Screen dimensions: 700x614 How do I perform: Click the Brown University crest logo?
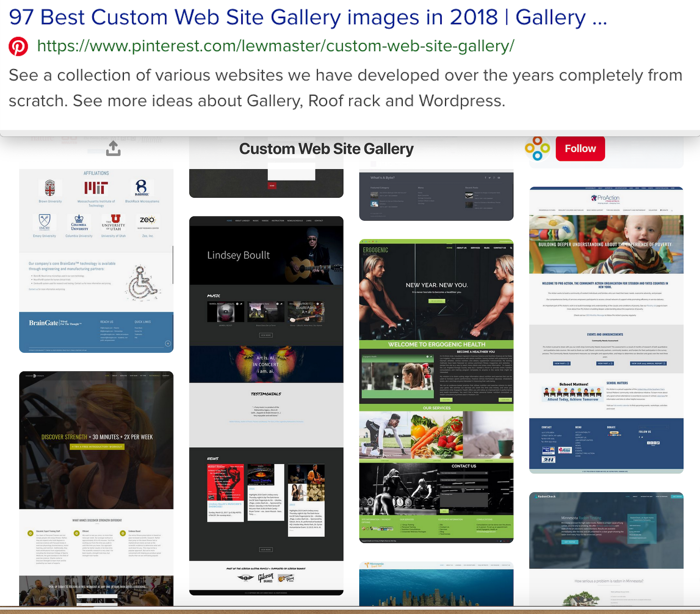(x=50, y=188)
